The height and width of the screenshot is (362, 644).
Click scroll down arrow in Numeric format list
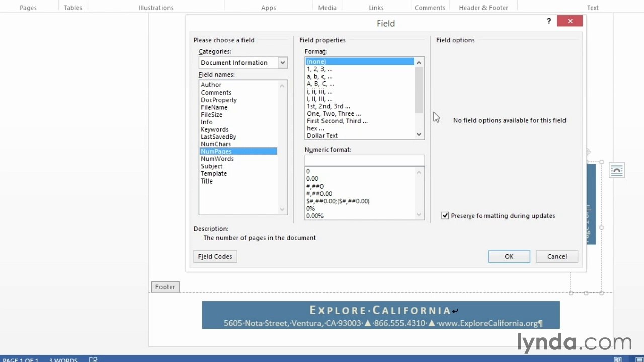pyautogui.click(x=419, y=215)
